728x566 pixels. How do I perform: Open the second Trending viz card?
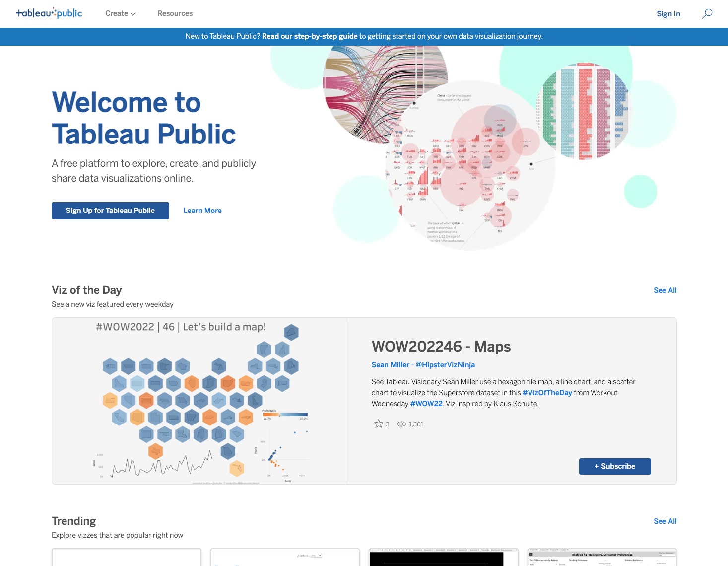coord(285,557)
